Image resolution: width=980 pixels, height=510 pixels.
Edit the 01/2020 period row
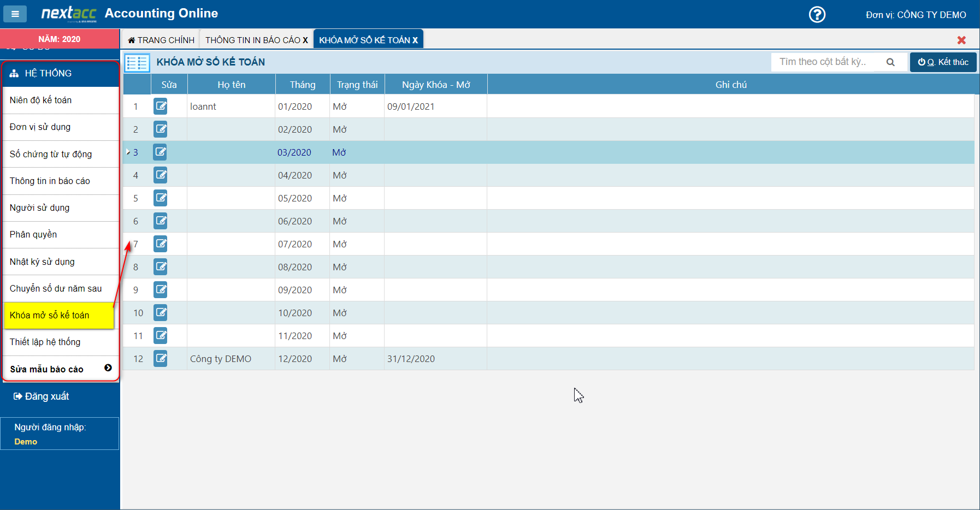(x=161, y=106)
